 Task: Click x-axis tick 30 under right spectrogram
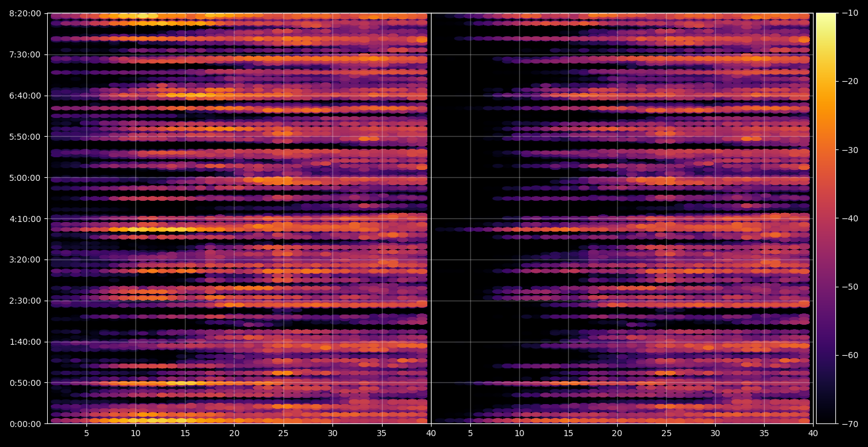715,434
